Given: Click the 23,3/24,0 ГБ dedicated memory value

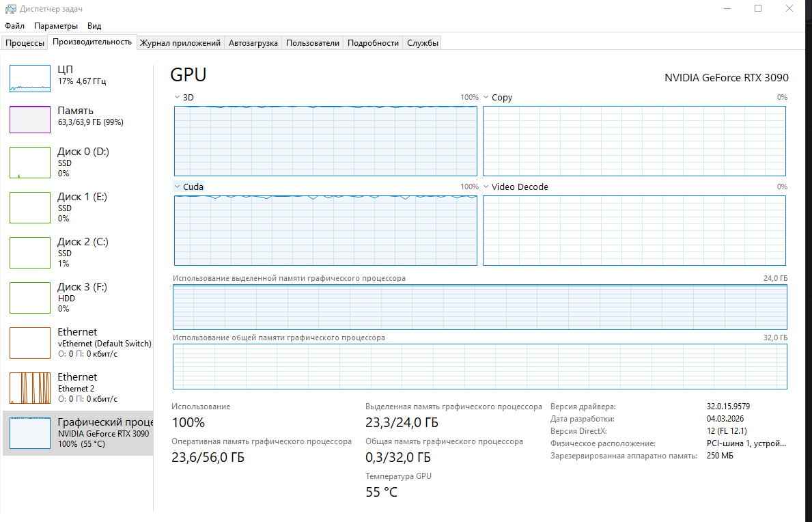Looking at the screenshot, I should click(x=402, y=422).
